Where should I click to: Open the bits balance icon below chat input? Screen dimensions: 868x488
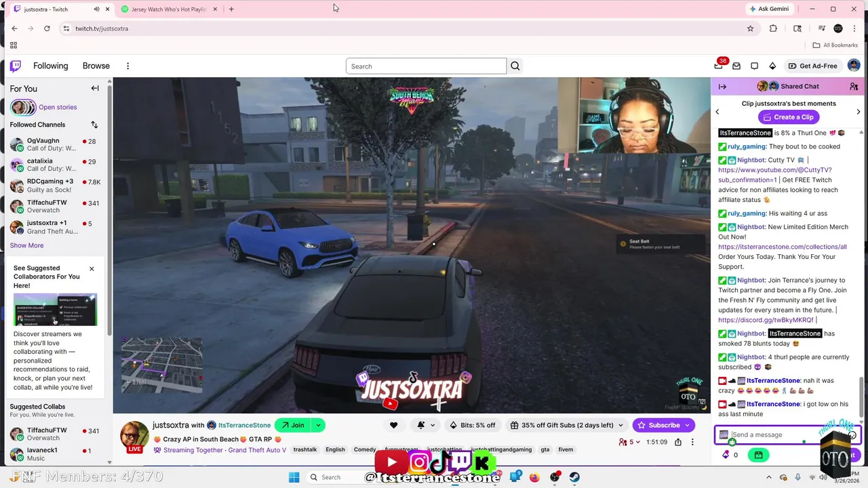(x=726, y=455)
